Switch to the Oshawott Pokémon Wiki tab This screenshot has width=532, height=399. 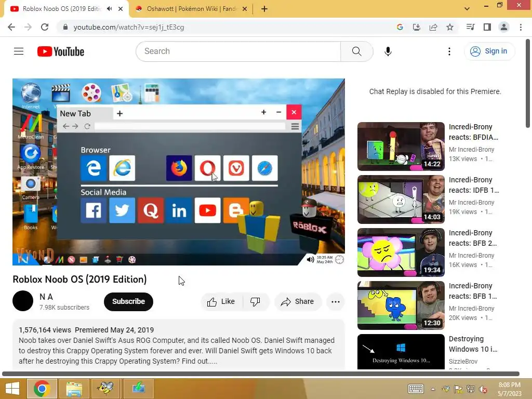192,9
